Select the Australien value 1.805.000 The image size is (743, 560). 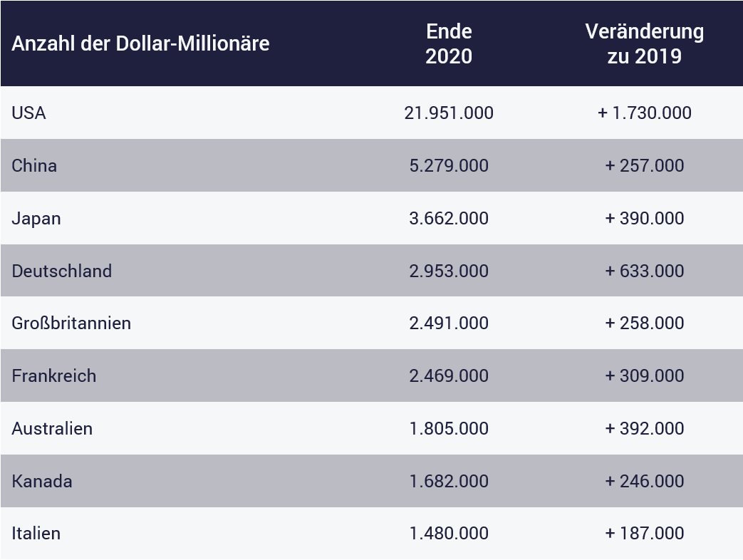(449, 428)
